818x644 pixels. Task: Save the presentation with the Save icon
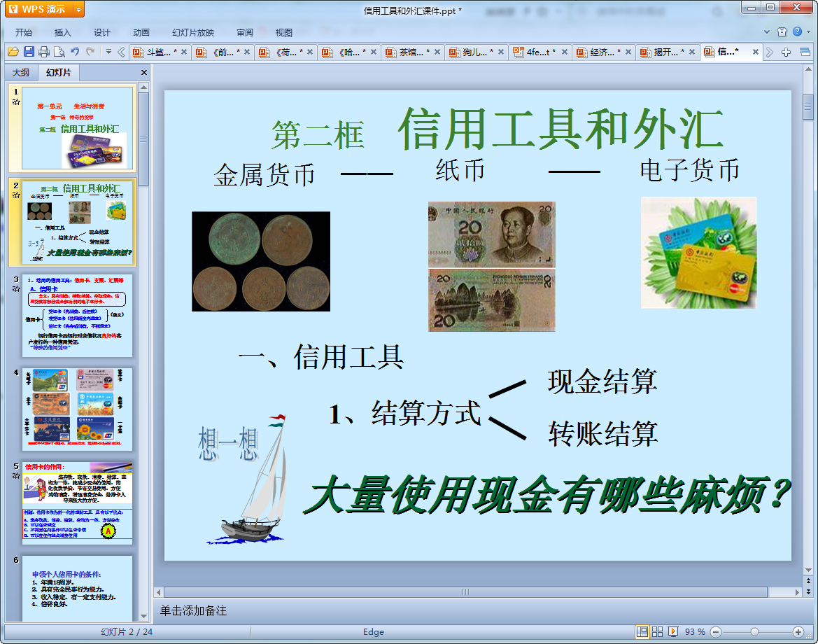pos(29,52)
